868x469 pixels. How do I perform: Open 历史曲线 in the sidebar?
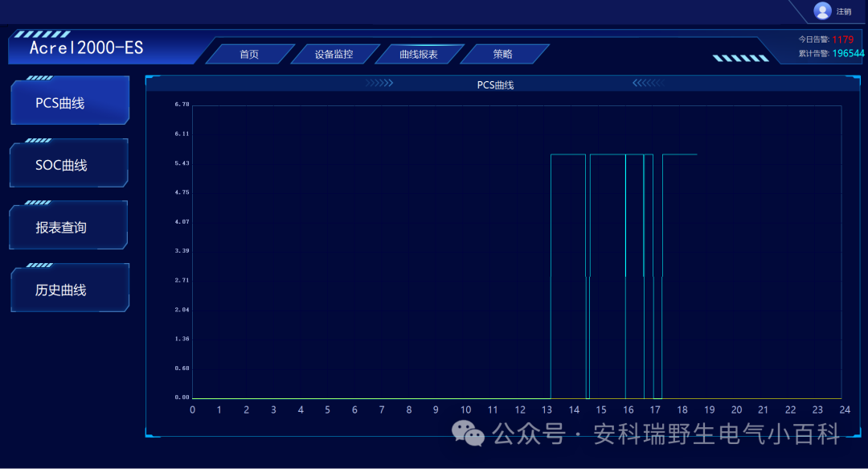point(70,288)
